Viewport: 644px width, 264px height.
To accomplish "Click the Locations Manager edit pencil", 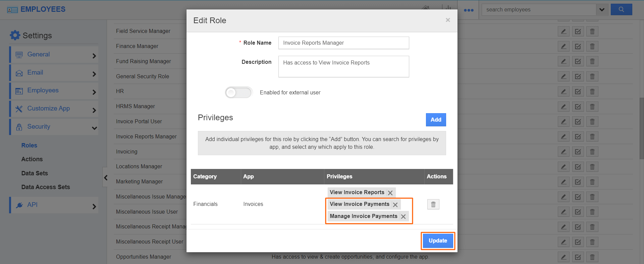I will (563, 167).
